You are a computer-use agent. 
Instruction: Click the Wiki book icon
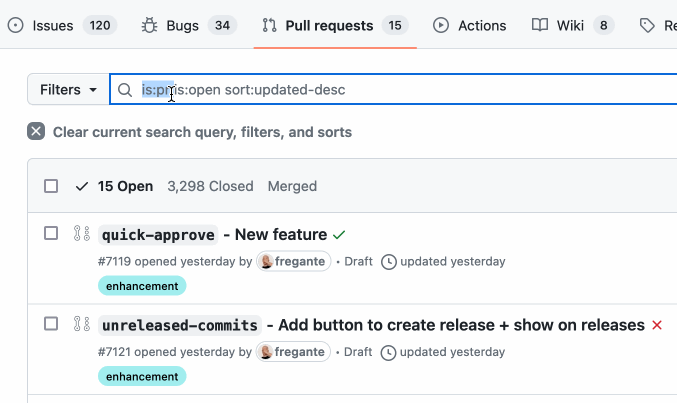click(540, 25)
